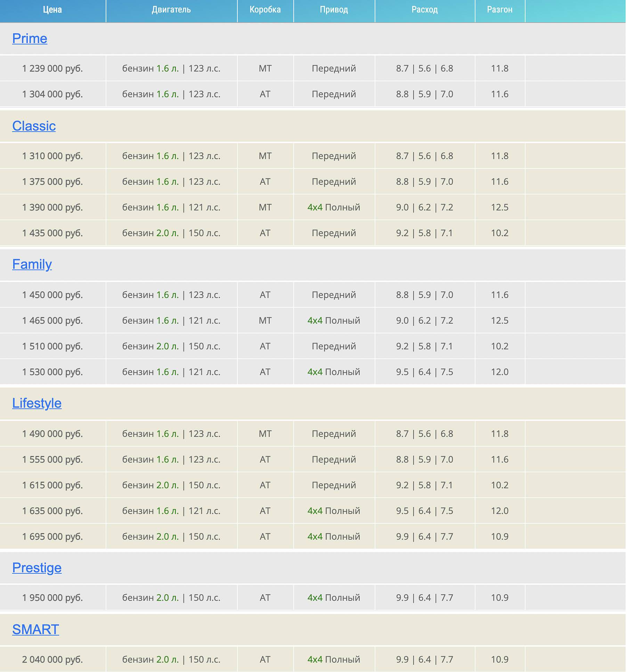Image resolution: width=627 pixels, height=672 pixels.
Task: Click the Цена column header
Action: [x=52, y=10]
